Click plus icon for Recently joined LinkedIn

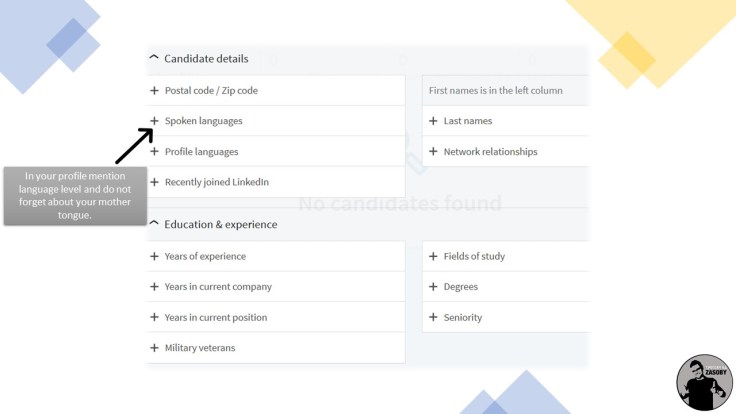[154, 182]
